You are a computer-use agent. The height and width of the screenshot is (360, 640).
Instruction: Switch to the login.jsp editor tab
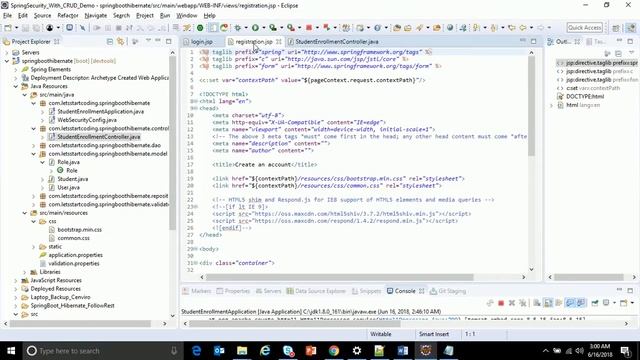pos(202,42)
